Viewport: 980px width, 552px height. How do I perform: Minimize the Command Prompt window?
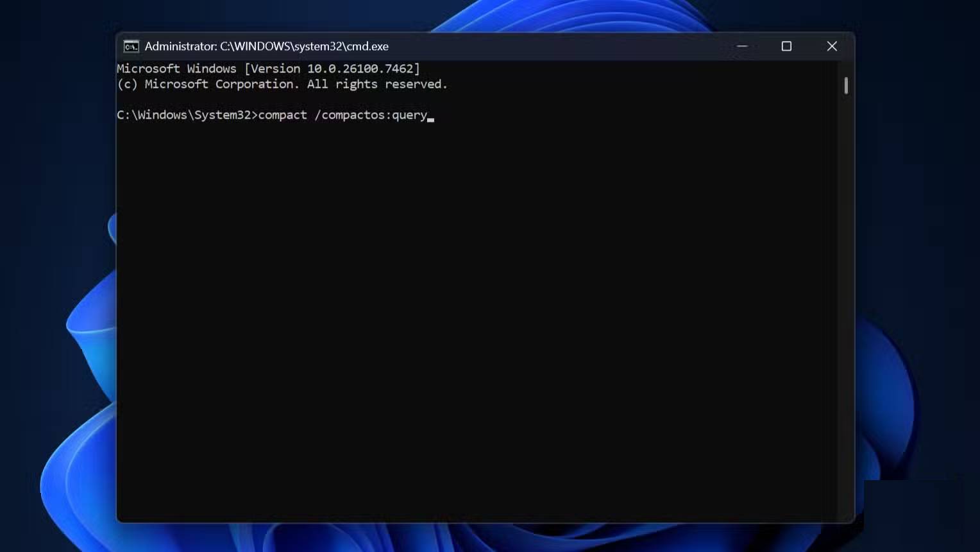[742, 46]
